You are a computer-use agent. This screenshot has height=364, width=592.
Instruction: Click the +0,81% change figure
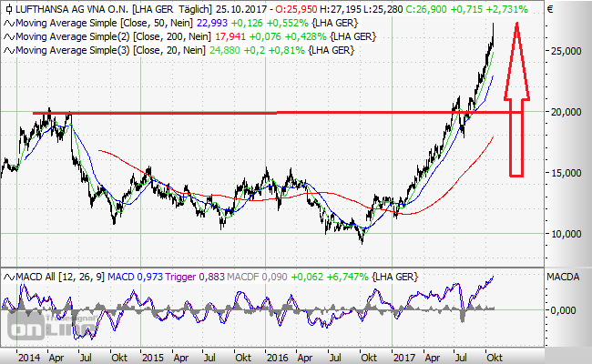(x=286, y=50)
